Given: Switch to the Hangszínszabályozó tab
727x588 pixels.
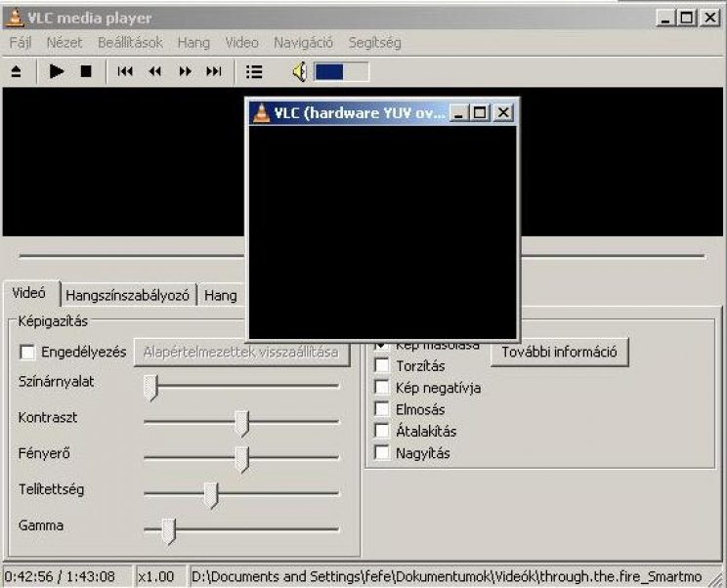Looking at the screenshot, I should point(127,296).
